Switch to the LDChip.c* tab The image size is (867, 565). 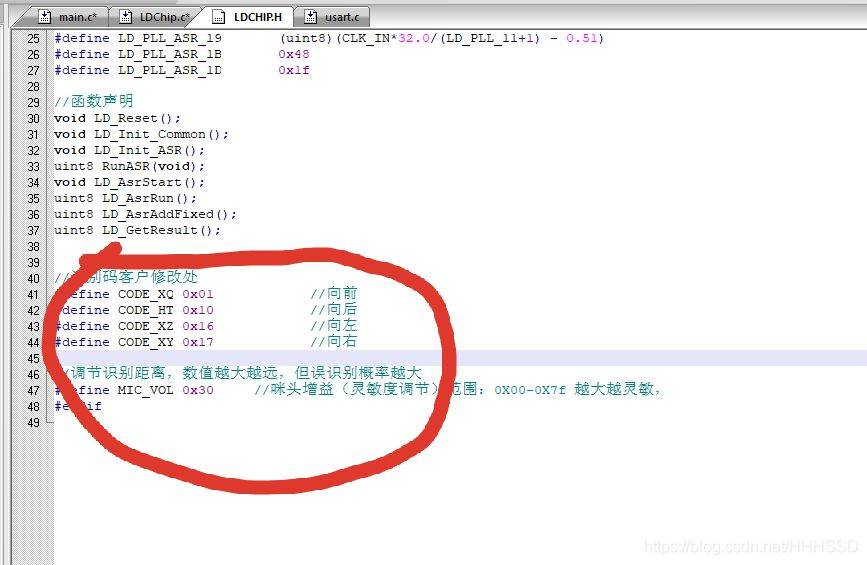(x=160, y=17)
